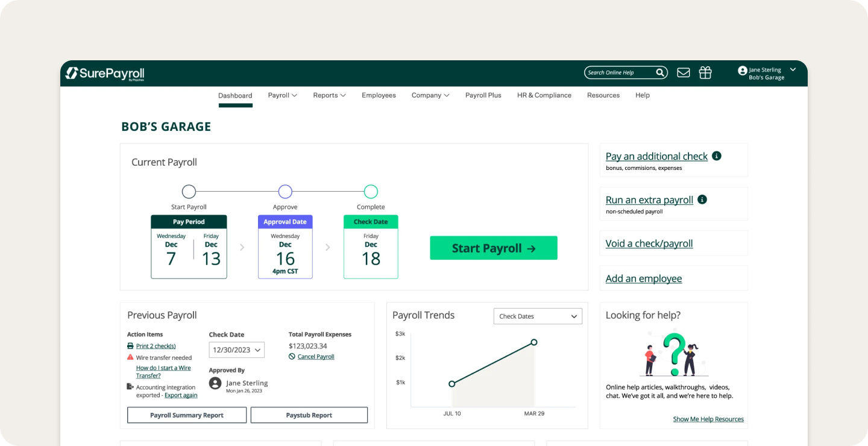Click the Approve step circle
This screenshot has width=868, height=446.
click(x=285, y=192)
